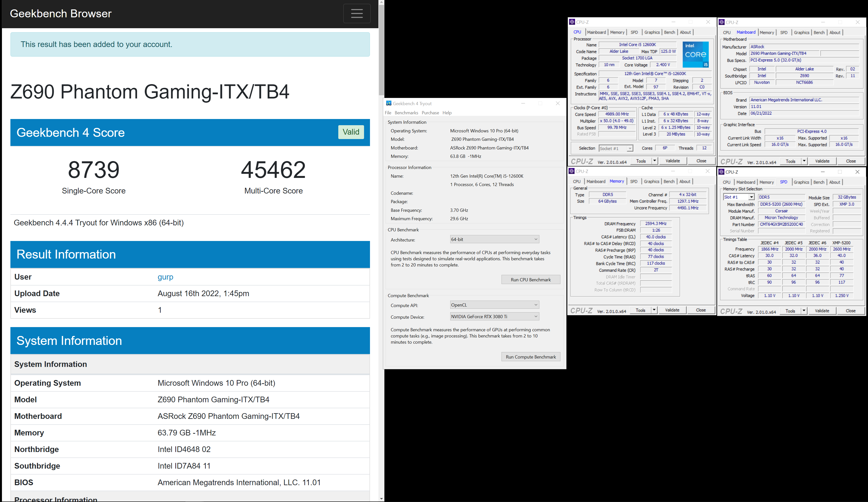Open Compute Device RTX 3080 Ti dropdown
Image resolution: width=868 pixels, height=502 pixels.
coord(494,316)
